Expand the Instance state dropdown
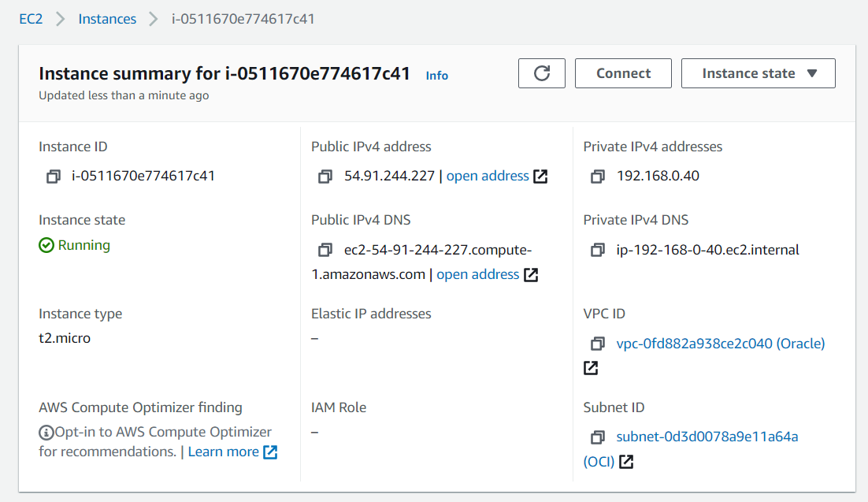 (758, 73)
